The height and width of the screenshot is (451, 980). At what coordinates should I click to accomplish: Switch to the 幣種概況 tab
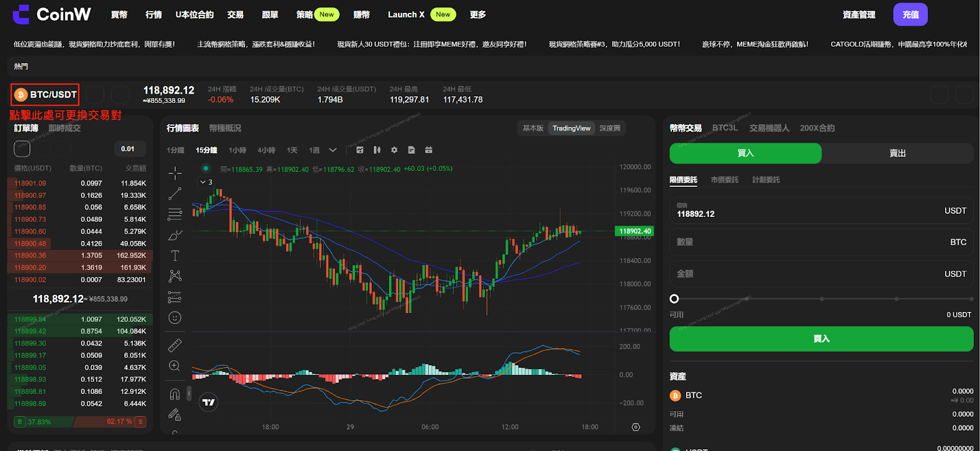pos(225,128)
